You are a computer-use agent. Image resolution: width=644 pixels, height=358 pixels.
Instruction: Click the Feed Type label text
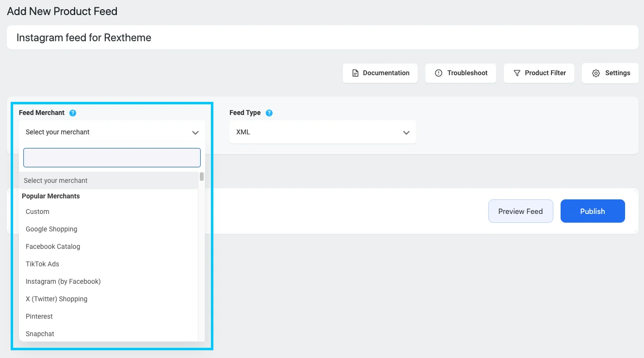pos(245,113)
